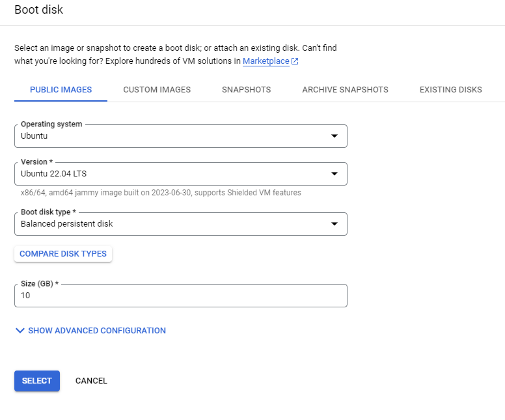505x420 pixels.
Task: Open the Version selector showing Ubuntu 22.04 LTS
Action: (181, 174)
